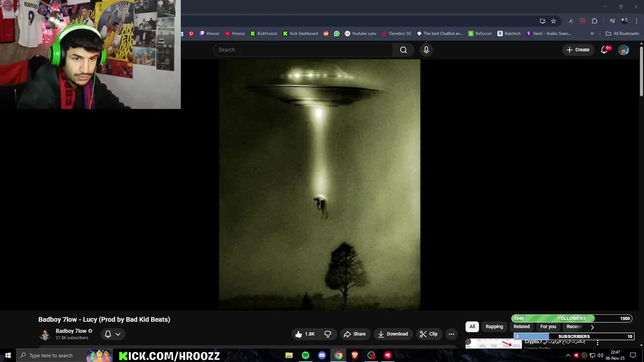Open Brave browser from the taskbar
644x362 pixels.
pyautogui.click(x=355, y=355)
